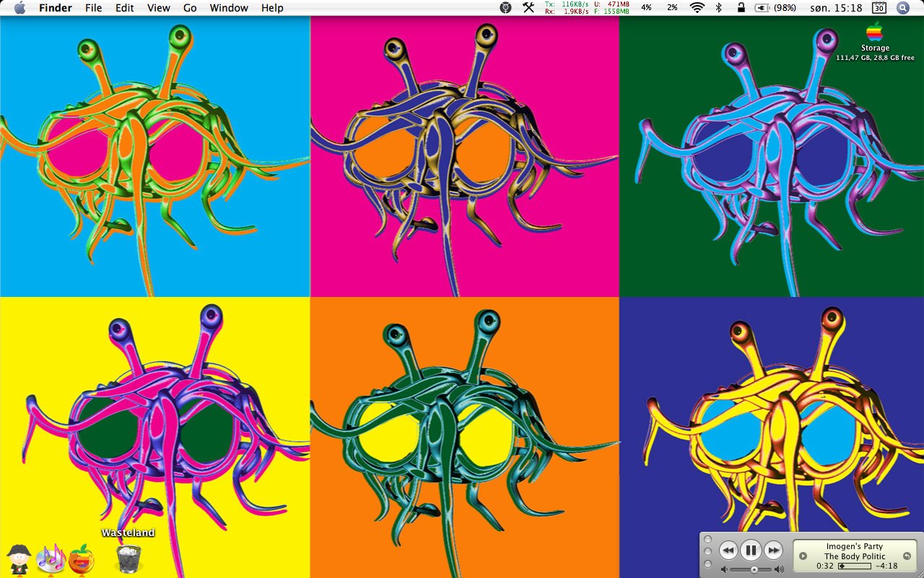This screenshot has height=578, width=924.
Task: Pause playback in iTunes mini player
Action: [751, 551]
